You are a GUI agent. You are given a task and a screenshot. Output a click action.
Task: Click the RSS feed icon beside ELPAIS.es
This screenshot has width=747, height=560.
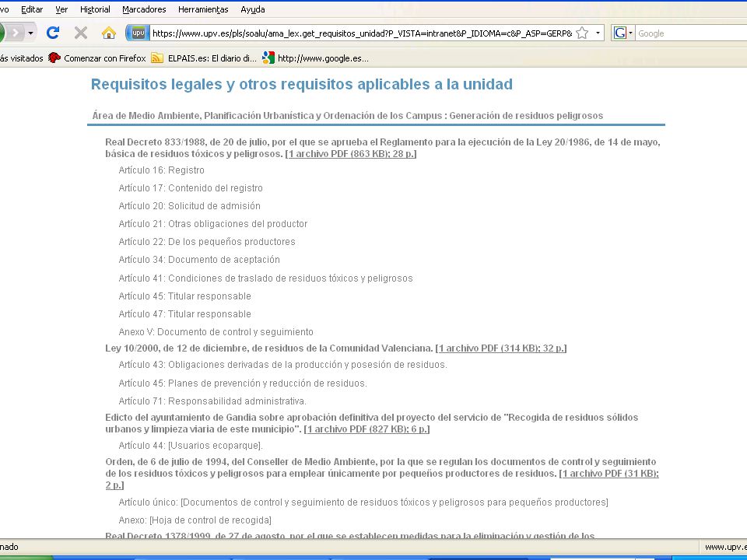point(157,58)
